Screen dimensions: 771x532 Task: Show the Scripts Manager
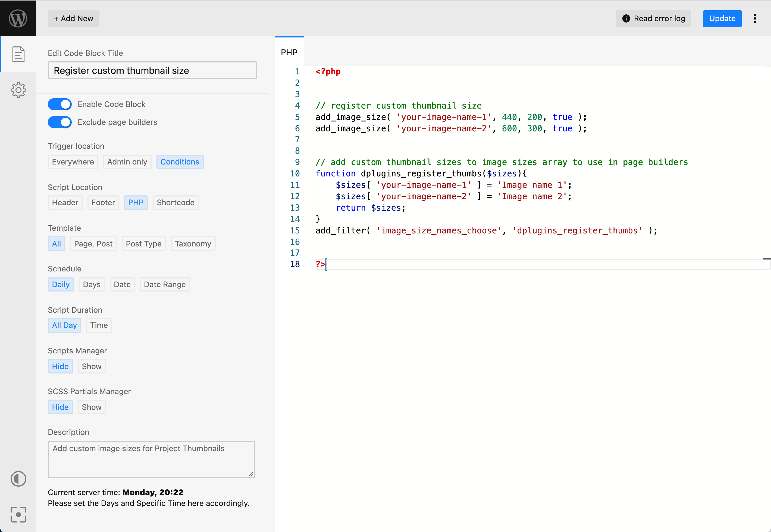[x=91, y=366]
